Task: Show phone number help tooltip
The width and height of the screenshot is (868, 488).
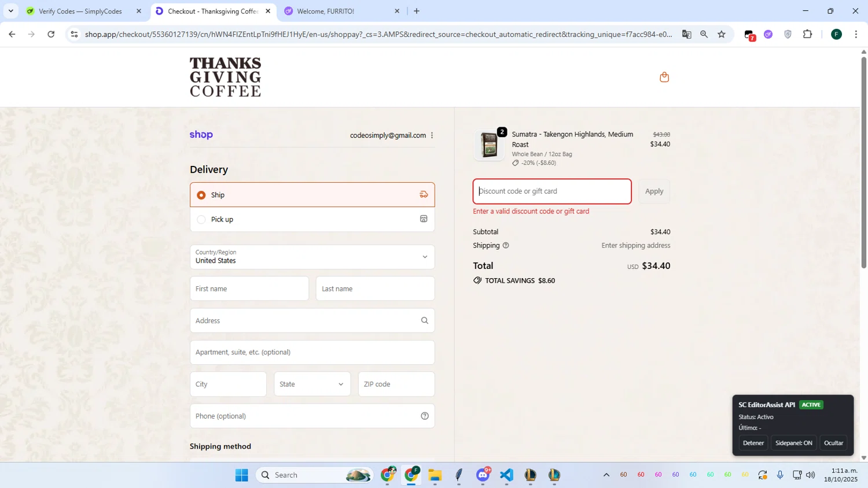Action: (425, 416)
